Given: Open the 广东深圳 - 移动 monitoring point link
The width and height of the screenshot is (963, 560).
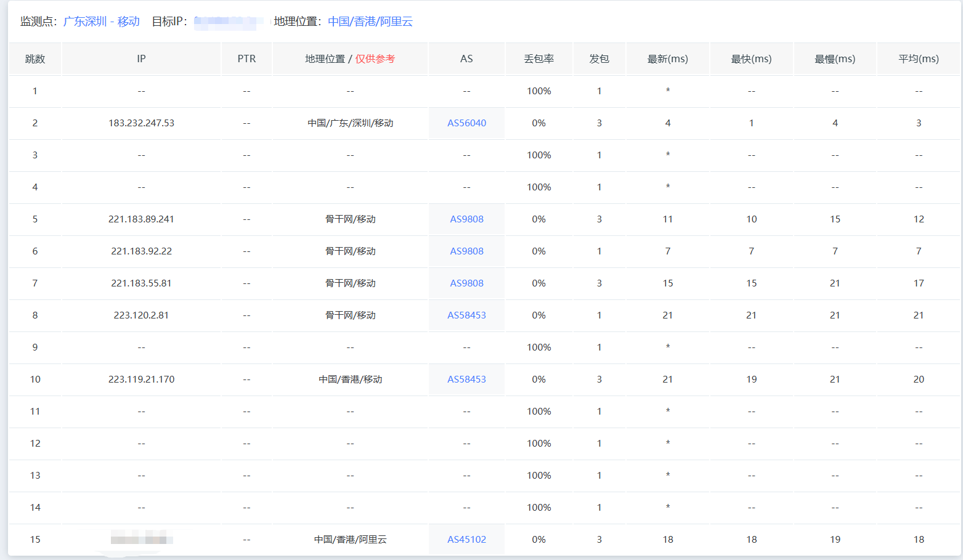Looking at the screenshot, I should (x=102, y=22).
